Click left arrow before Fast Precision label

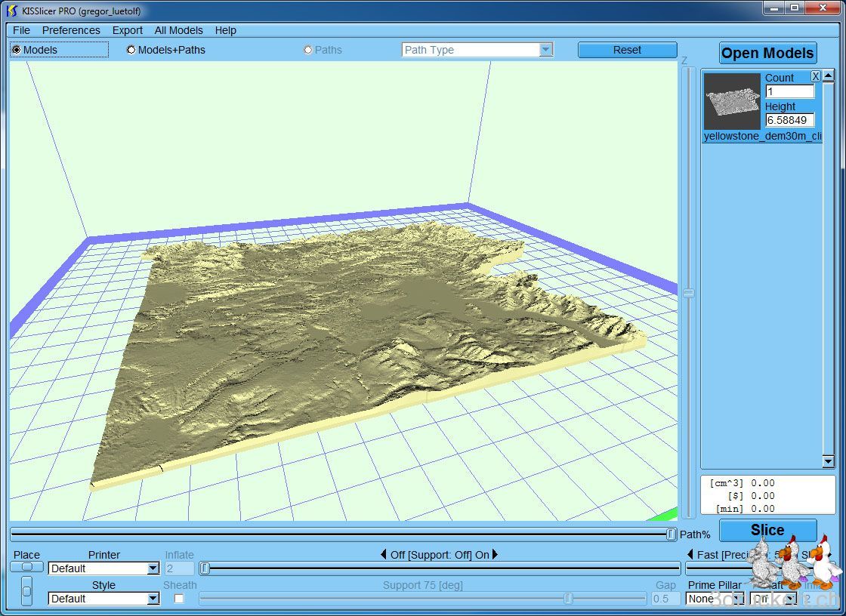click(x=690, y=555)
